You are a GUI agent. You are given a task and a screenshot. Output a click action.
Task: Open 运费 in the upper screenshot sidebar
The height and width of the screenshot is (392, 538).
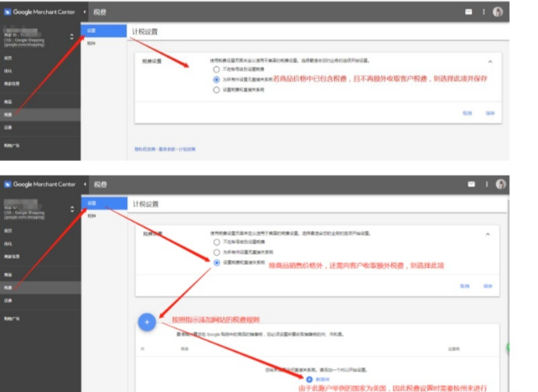[x=8, y=127]
